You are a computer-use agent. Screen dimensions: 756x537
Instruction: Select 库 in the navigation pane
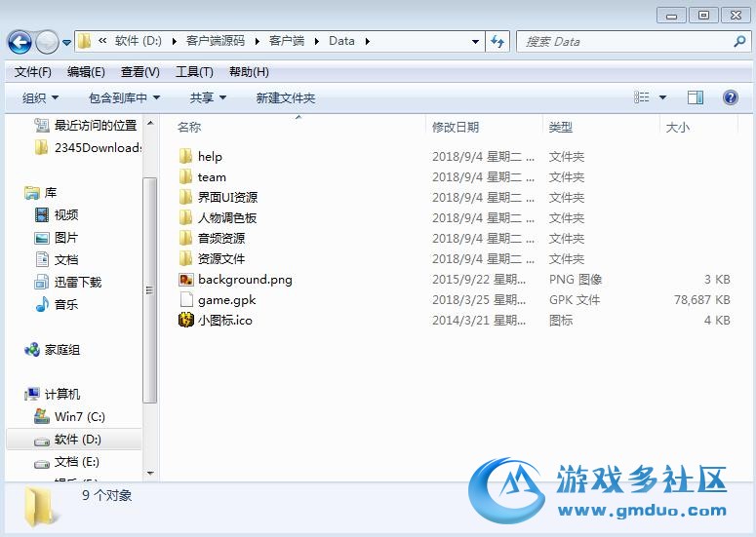coord(50,193)
